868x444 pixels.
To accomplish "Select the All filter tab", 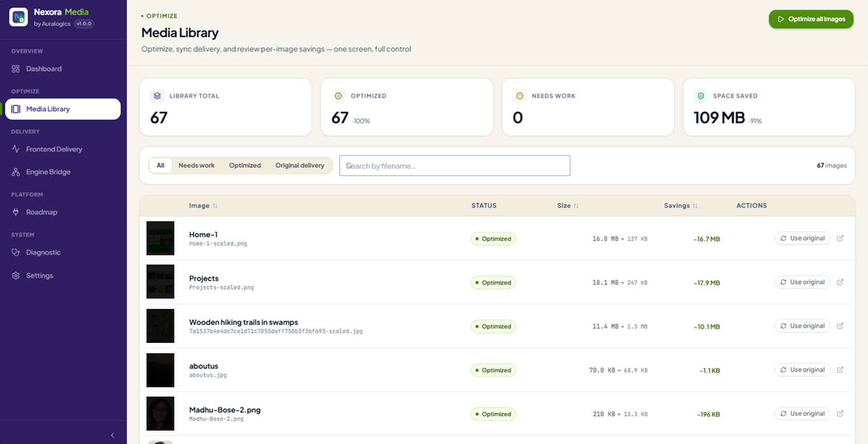I will click(x=160, y=166).
